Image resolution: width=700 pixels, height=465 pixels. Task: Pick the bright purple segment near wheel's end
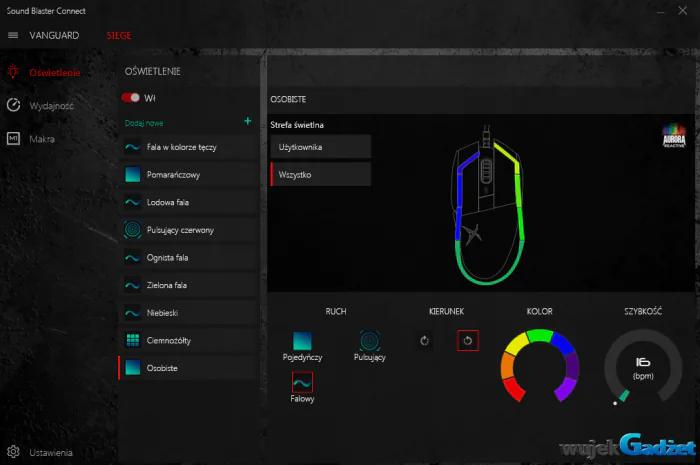pyautogui.click(x=565, y=389)
